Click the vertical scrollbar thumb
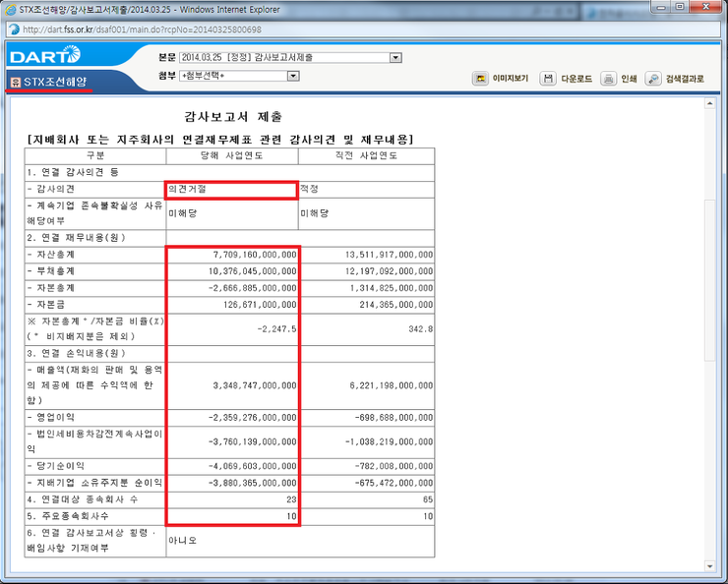Screen dimensions: 728x584 (x=709, y=280)
